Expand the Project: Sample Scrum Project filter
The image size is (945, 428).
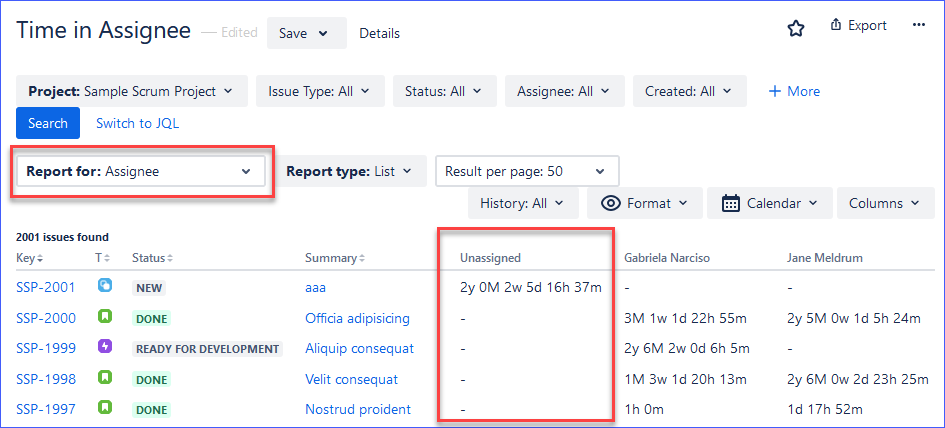132,91
